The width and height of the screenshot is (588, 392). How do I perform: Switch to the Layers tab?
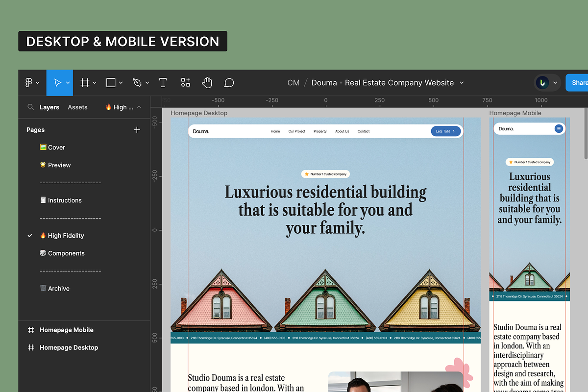point(49,107)
